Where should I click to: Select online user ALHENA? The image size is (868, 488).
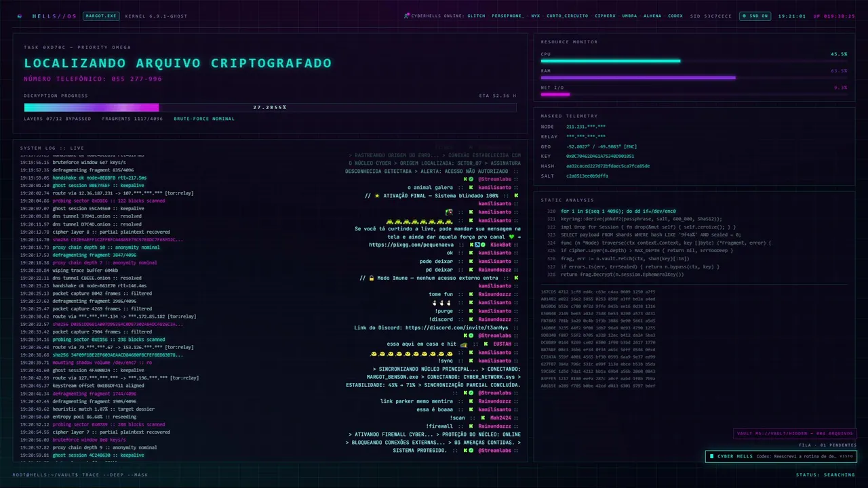(x=652, y=16)
